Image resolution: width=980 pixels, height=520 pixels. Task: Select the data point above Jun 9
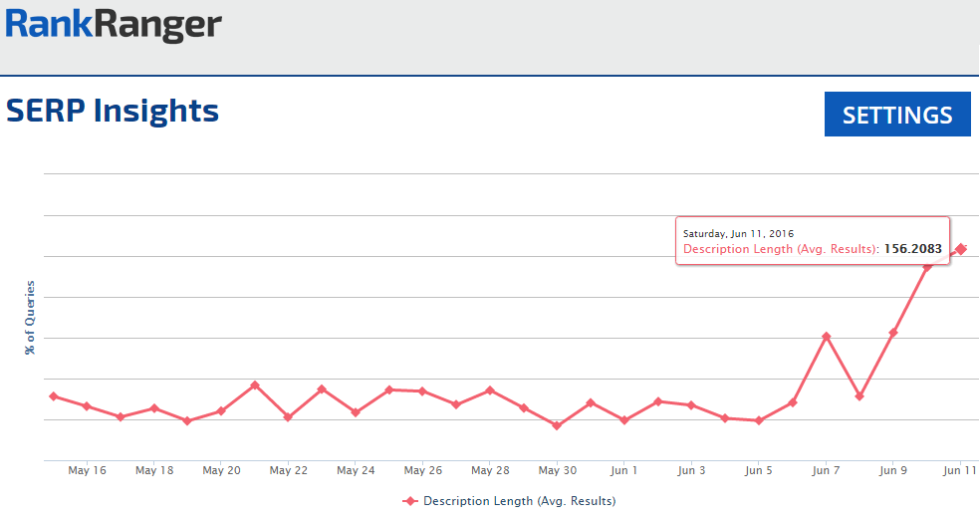point(893,333)
